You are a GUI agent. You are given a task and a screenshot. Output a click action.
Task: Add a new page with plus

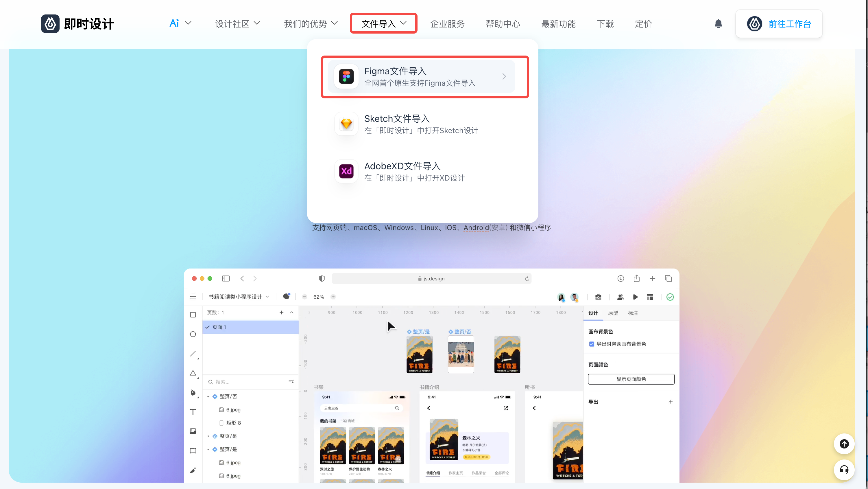point(281,312)
